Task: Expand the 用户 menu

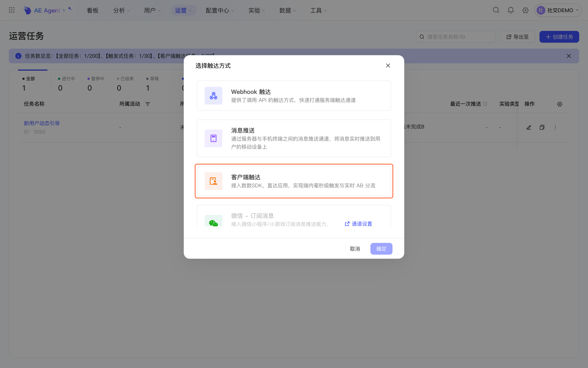Action: [152, 10]
